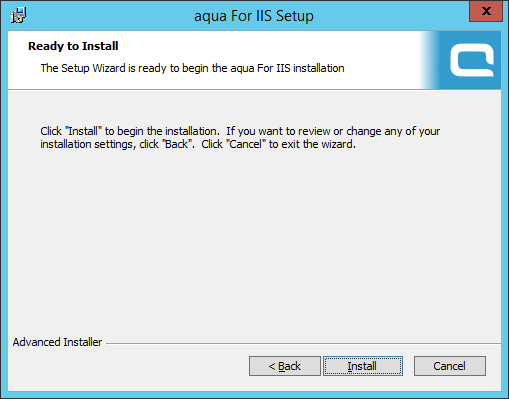Click the blue gradient beside the logo
The height and width of the screenshot is (399, 509).
pyautogui.click(x=429, y=60)
